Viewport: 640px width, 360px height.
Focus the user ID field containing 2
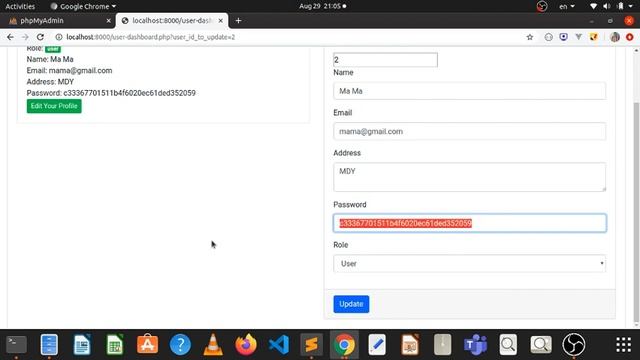[x=385, y=60]
